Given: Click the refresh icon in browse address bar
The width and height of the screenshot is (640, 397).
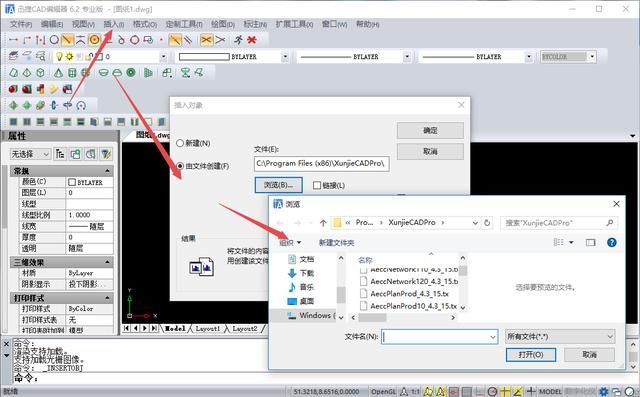Looking at the screenshot, I should coord(487,223).
